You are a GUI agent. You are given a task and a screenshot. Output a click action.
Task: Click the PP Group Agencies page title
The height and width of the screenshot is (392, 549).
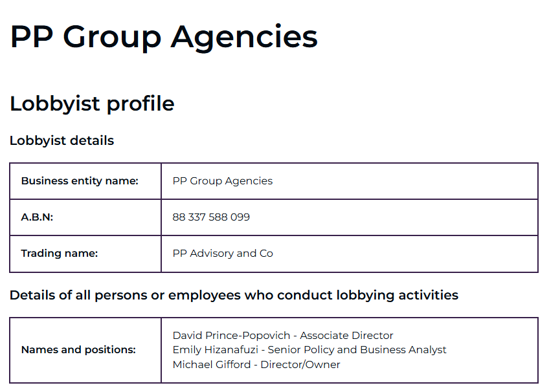164,37
